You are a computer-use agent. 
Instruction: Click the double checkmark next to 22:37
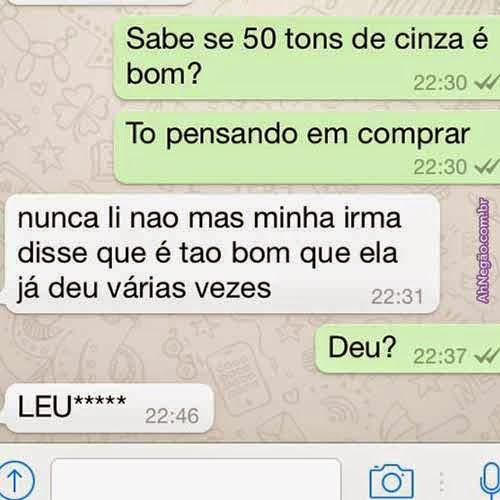pos(487,355)
